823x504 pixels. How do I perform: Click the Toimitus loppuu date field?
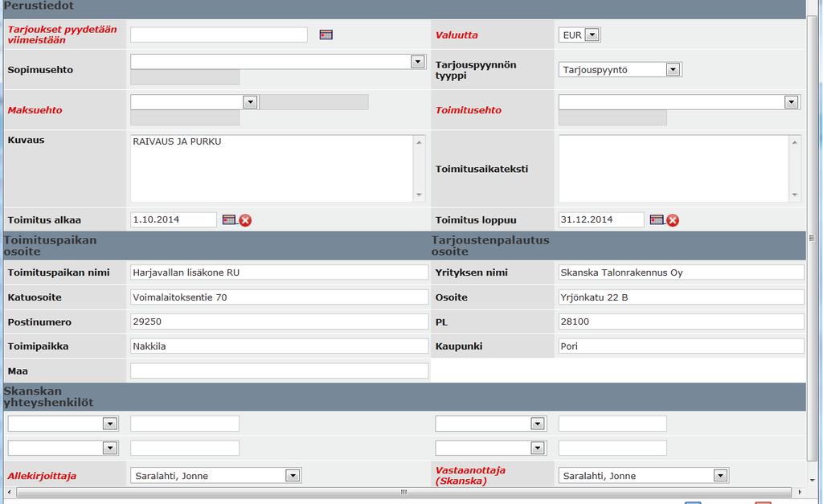click(601, 219)
